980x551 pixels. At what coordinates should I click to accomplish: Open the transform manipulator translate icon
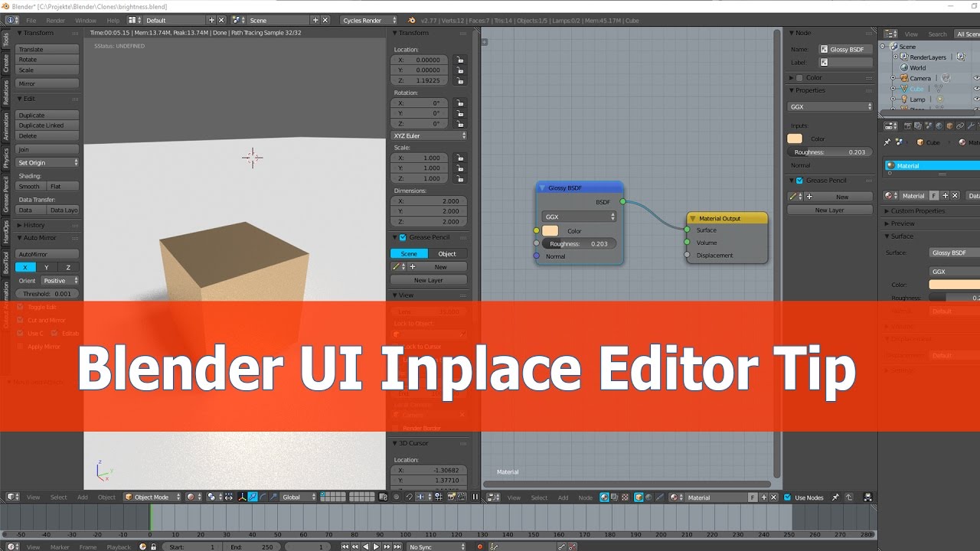tap(253, 497)
